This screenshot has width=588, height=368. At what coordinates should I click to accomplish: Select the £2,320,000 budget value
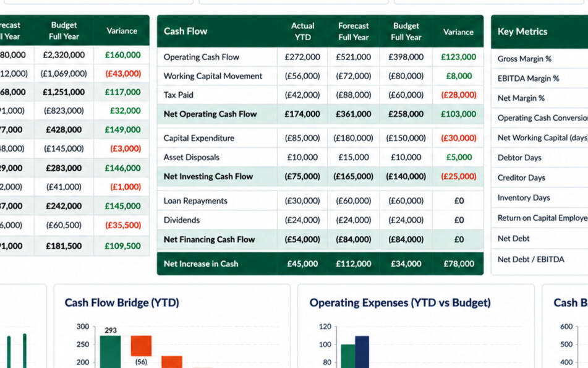pos(64,55)
